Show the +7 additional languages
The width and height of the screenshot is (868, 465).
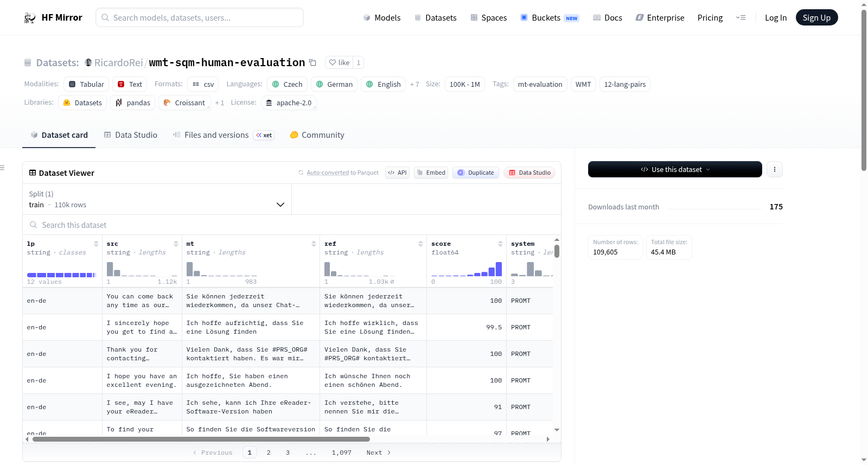pos(414,84)
